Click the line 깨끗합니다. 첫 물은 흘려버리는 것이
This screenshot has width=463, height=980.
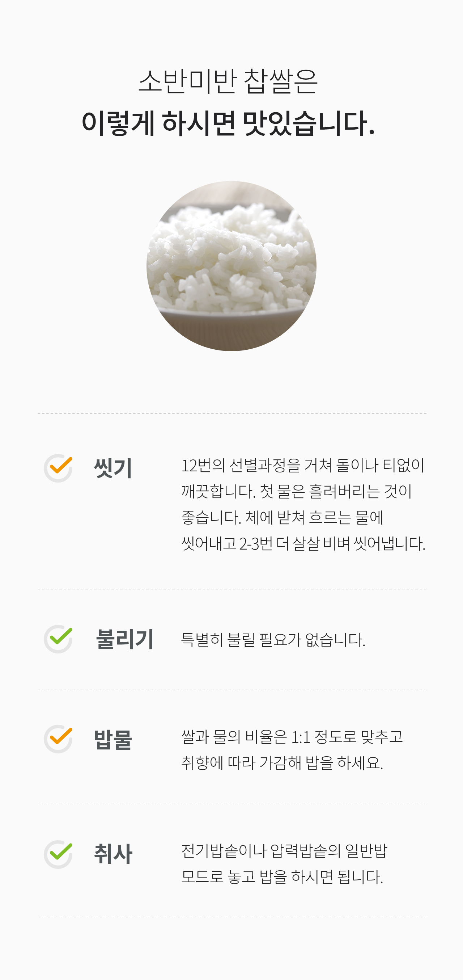[297, 491]
